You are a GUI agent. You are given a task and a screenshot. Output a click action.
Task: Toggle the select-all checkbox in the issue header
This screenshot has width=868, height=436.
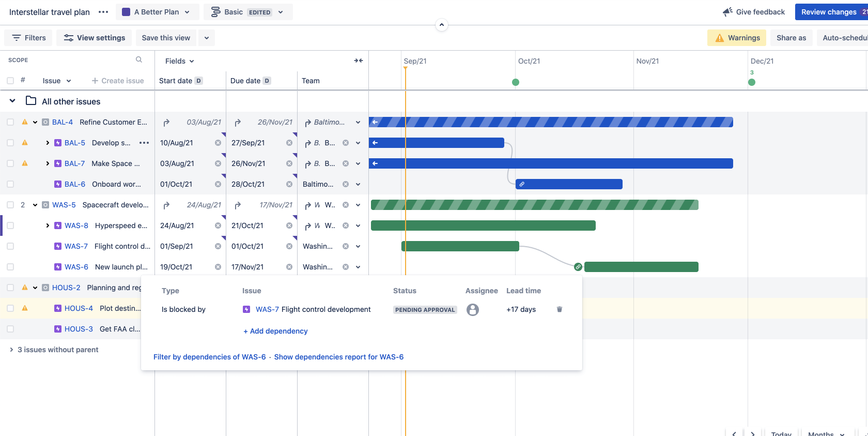point(10,81)
